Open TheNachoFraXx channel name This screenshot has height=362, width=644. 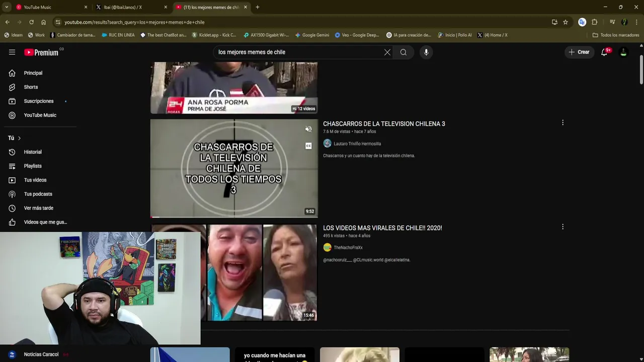pyautogui.click(x=348, y=247)
